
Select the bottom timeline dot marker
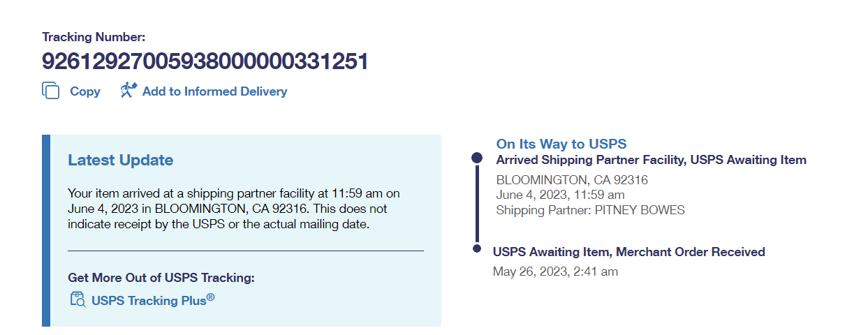coord(477,248)
